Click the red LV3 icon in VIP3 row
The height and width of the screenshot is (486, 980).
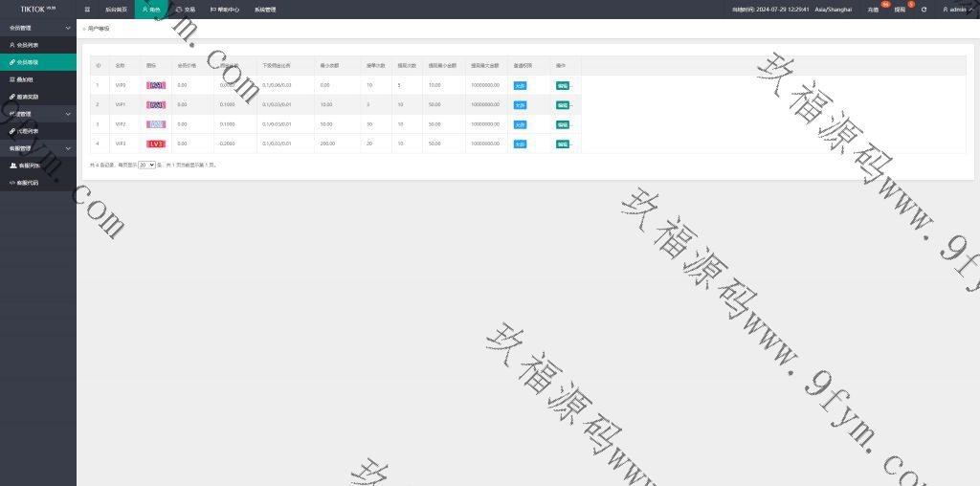(x=156, y=144)
